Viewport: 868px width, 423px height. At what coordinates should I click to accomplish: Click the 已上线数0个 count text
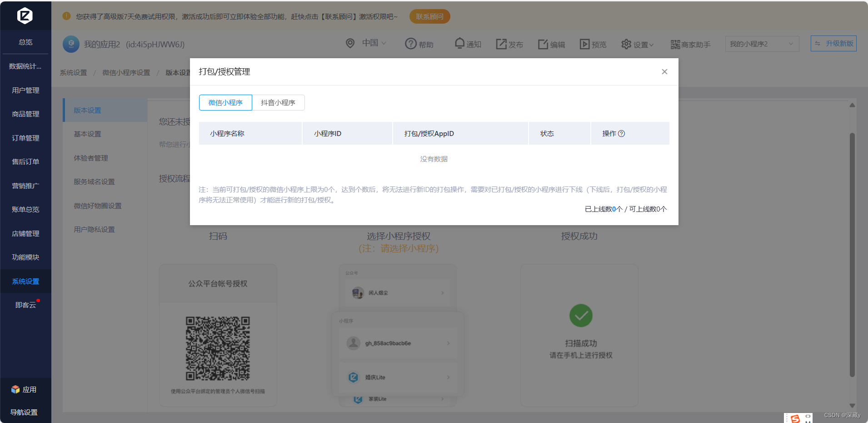604,209
